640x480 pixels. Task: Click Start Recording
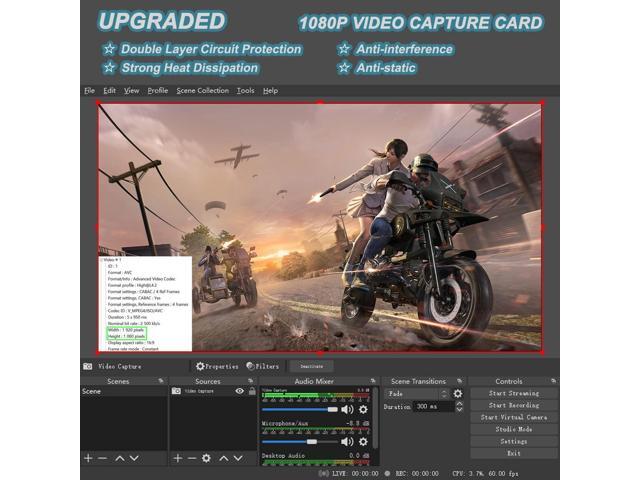[x=514, y=405]
